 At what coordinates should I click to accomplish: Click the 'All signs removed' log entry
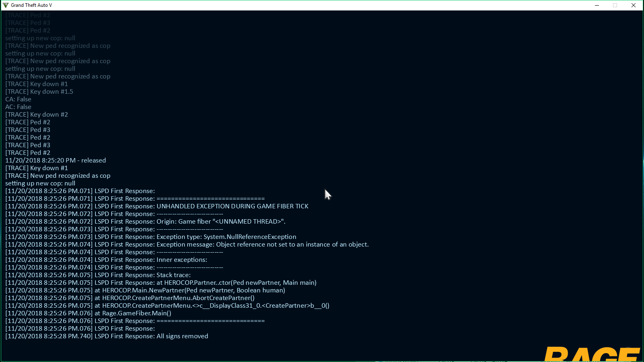click(x=107, y=336)
